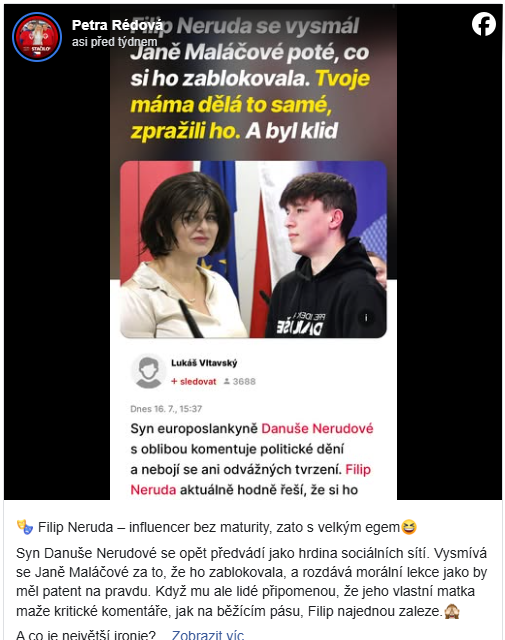Open Lukáš Vltavský's placeholder avatar

click(x=148, y=371)
